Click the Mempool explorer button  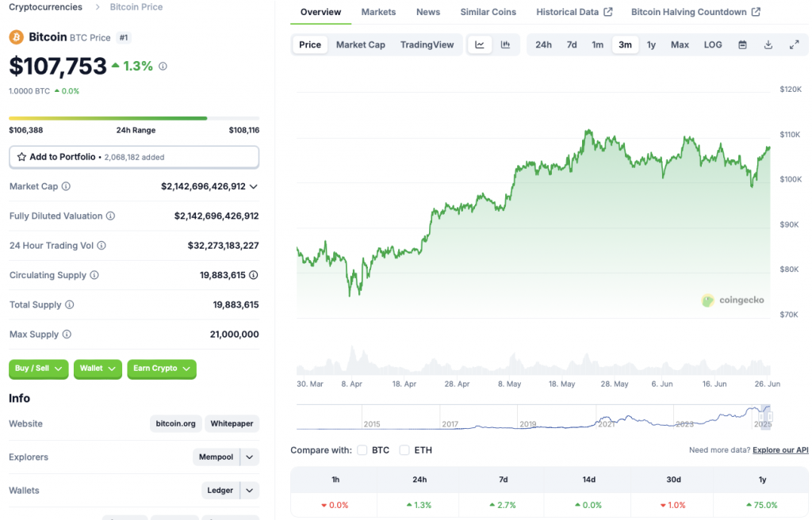click(216, 457)
